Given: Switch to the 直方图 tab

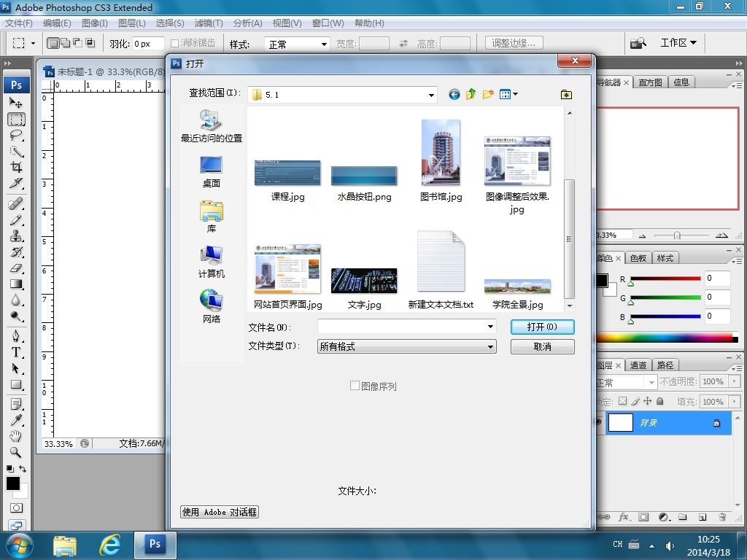Looking at the screenshot, I should click(650, 82).
